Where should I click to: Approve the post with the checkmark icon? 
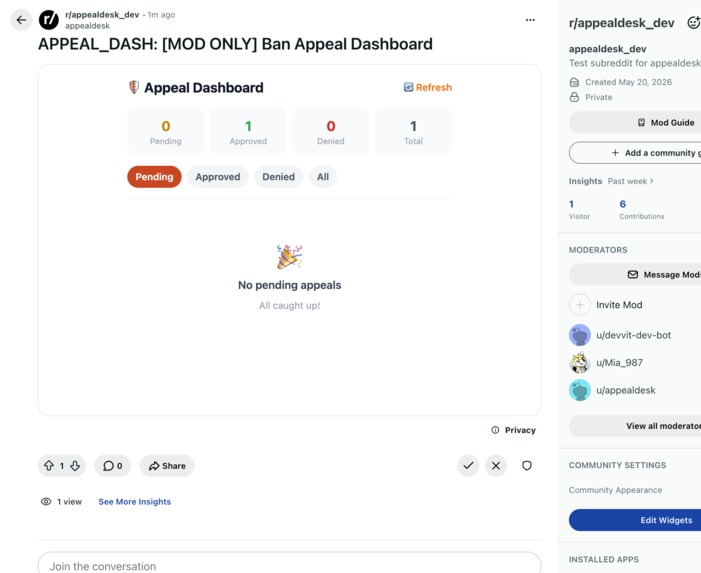(x=468, y=466)
